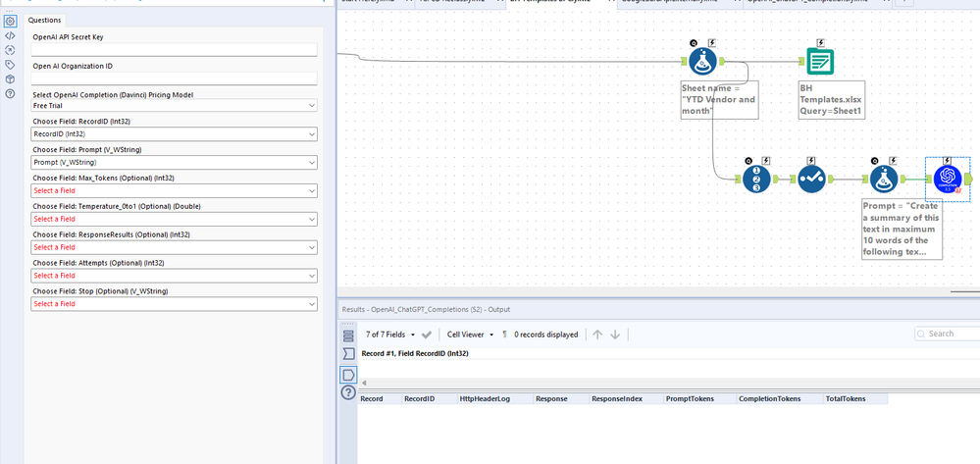This screenshot has width=980, height=464.
Task: Click the OpenAI API Secret Key input field
Action: (x=175, y=49)
